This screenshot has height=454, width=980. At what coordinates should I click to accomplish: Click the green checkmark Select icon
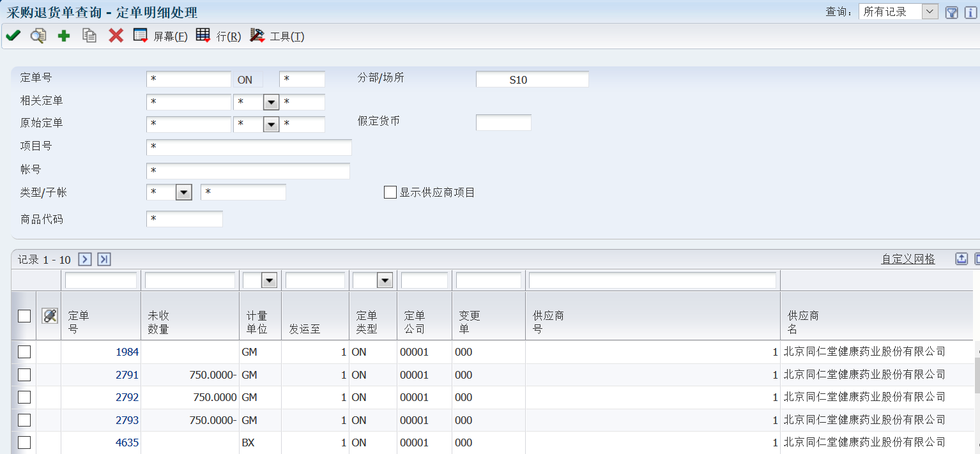click(x=13, y=36)
